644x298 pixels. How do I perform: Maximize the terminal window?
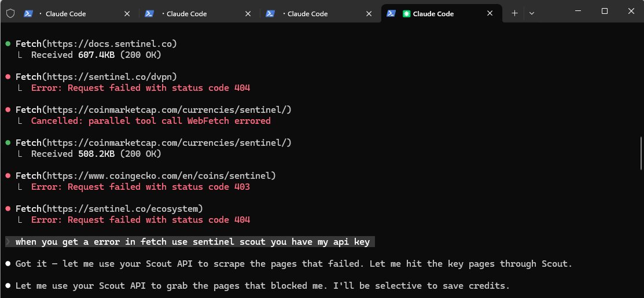(605, 11)
